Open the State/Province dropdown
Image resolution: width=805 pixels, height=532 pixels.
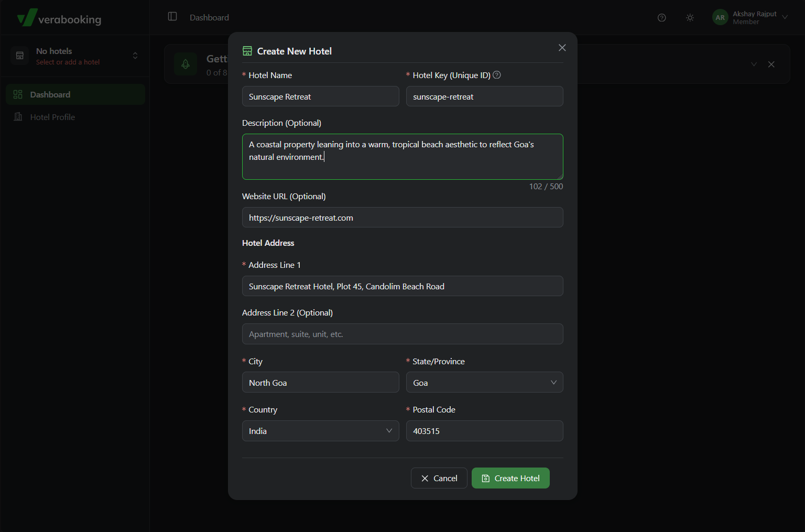coord(485,383)
